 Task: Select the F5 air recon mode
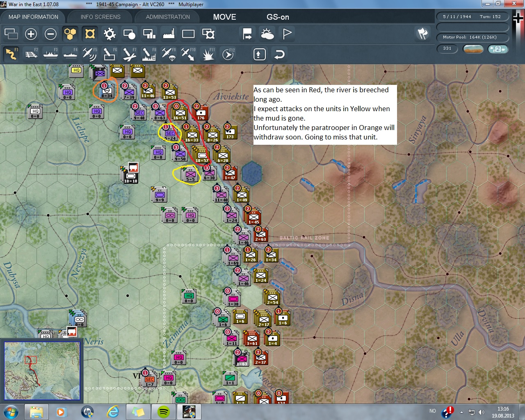pos(90,54)
